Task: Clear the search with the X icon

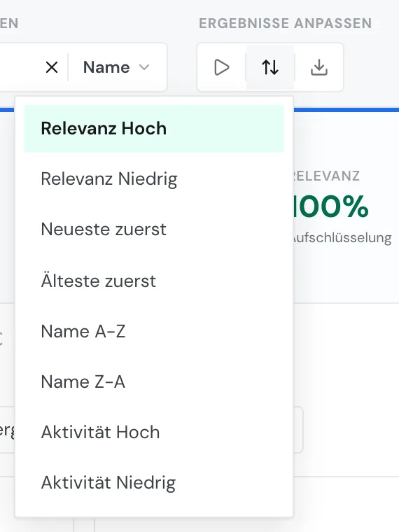Action: 52,67
